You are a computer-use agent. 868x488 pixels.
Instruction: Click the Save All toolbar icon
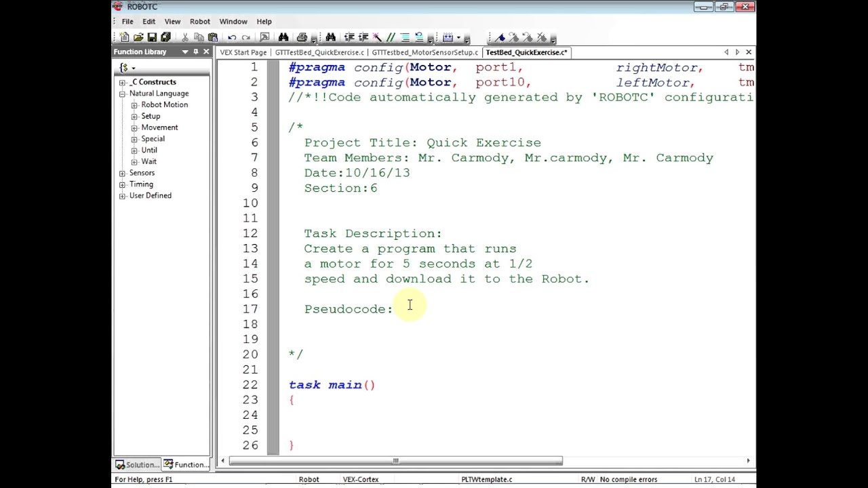(165, 37)
